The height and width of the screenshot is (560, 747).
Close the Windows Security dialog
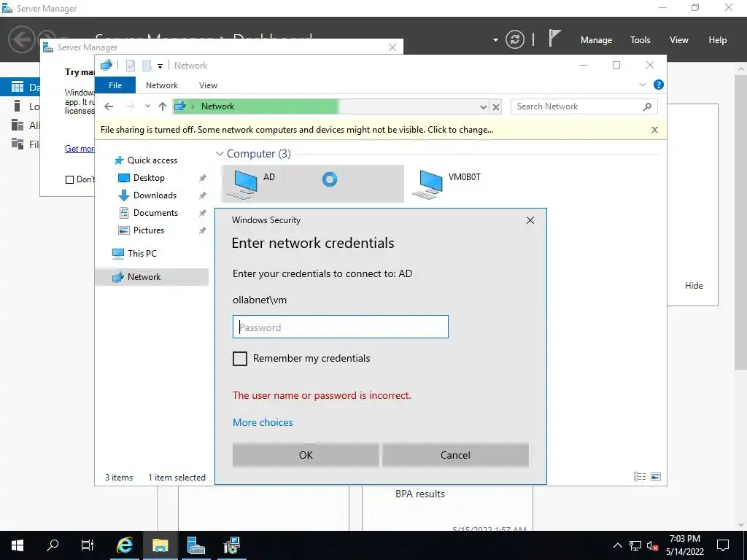point(530,220)
